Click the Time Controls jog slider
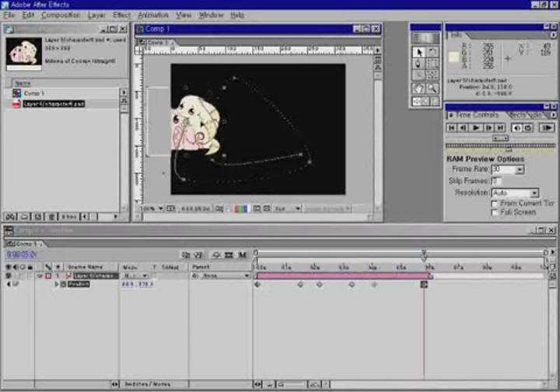Screen dimensions: 560x392 pos(500,145)
